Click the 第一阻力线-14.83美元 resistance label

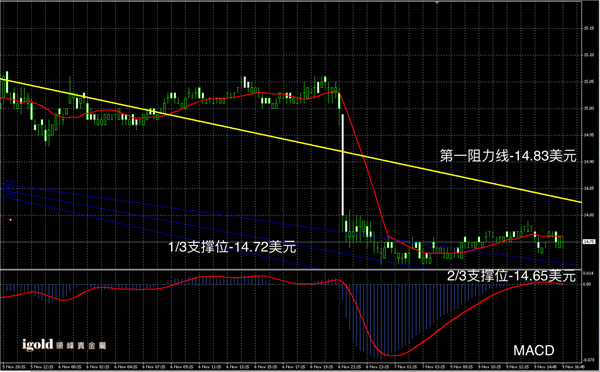pyautogui.click(x=508, y=156)
